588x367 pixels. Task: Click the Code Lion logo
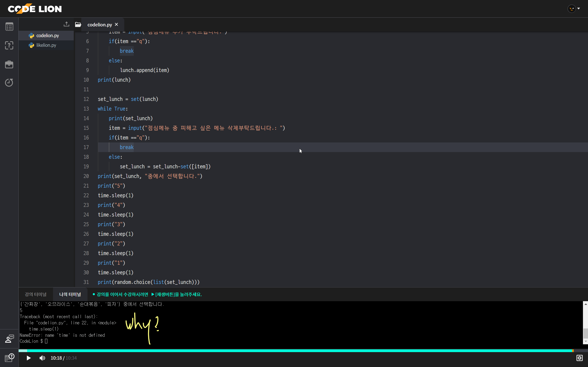[x=35, y=9]
